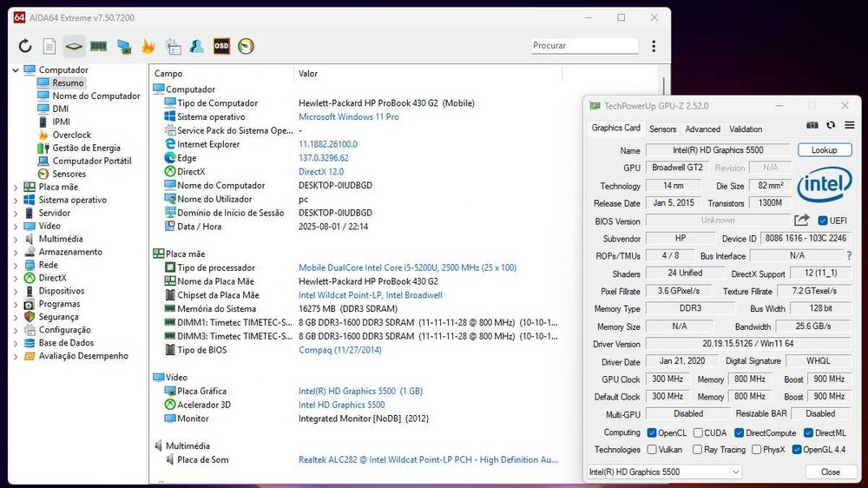Open the Report page icon in AIDA64 toolbar

point(49,46)
